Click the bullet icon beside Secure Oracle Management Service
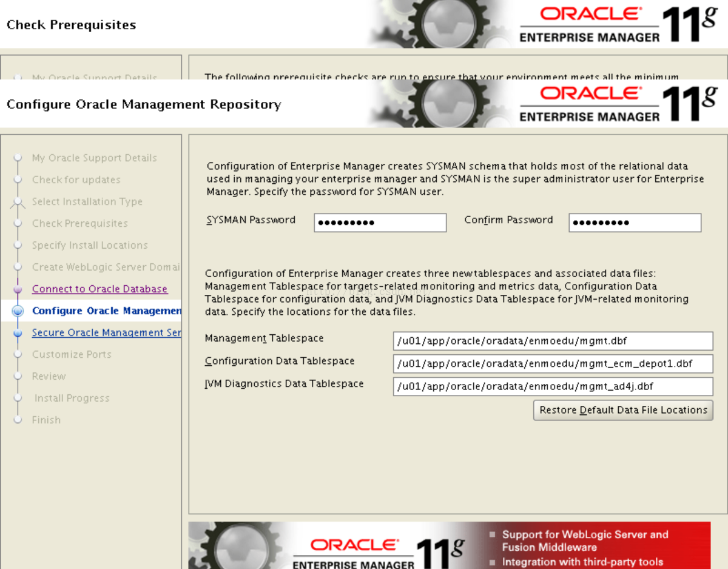This screenshot has height=569, width=728. tap(18, 333)
